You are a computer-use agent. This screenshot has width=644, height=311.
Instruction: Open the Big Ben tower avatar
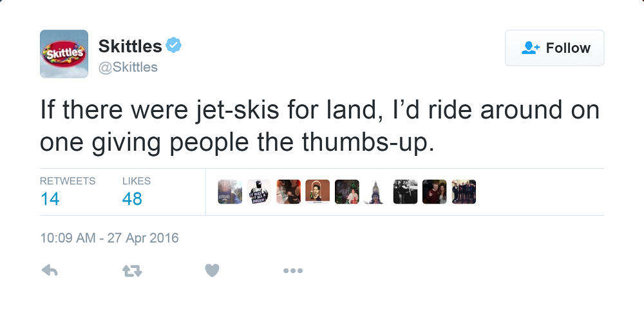point(375,192)
